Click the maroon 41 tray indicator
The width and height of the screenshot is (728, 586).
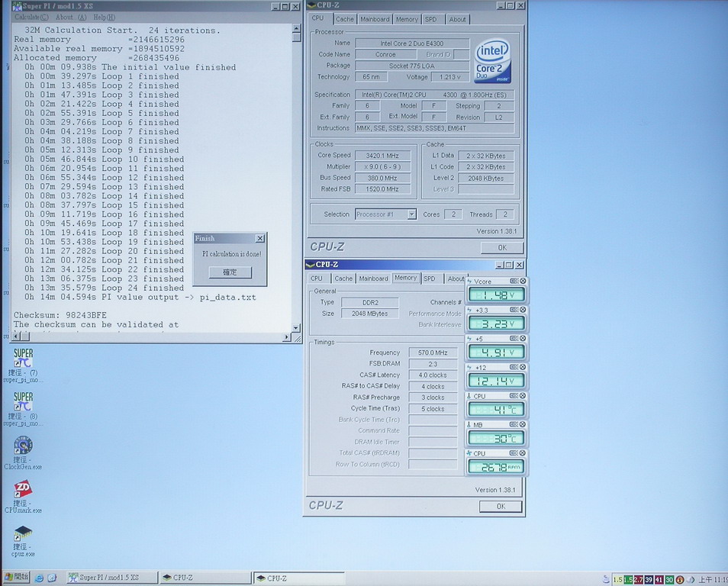659,579
